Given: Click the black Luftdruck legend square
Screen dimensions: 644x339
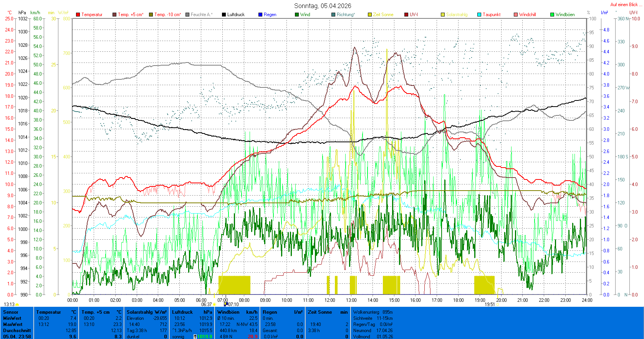Looking at the screenshot, I should (224, 15).
